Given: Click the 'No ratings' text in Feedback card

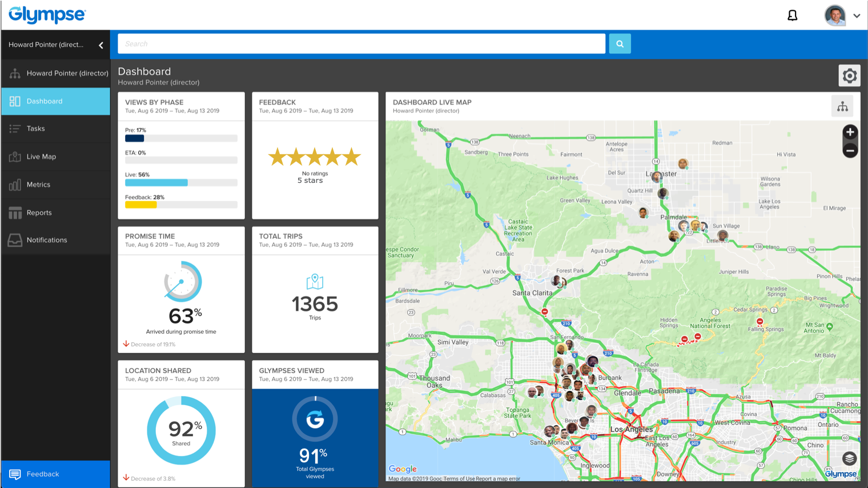Looking at the screenshot, I should (x=315, y=173).
